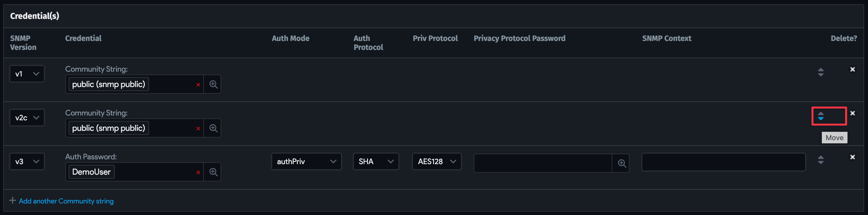
Task: Delete the v2c credential row
Action: click(852, 113)
